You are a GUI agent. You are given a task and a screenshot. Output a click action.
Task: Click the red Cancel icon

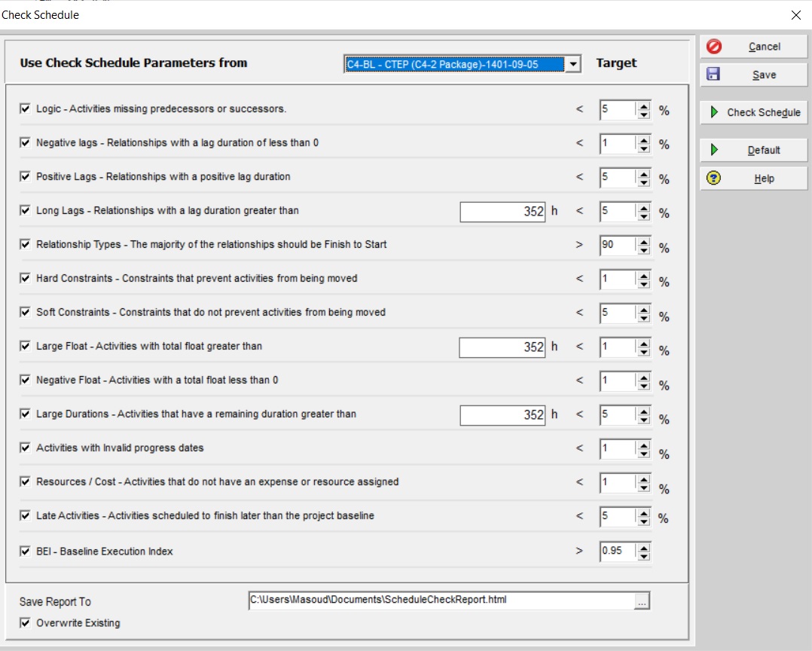tap(713, 47)
